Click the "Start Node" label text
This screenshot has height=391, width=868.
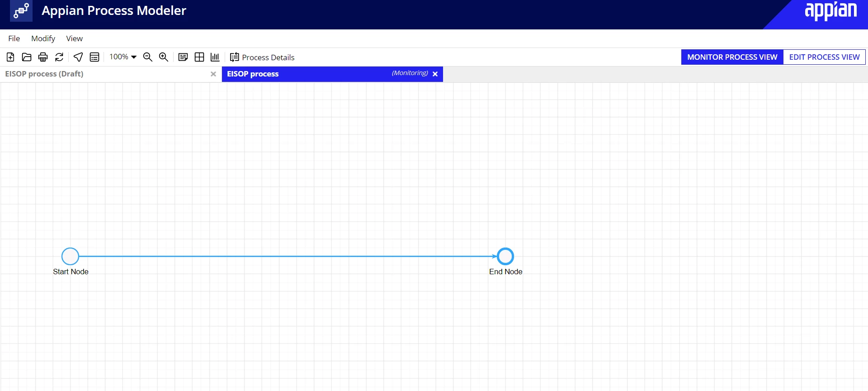click(x=71, y=272)
